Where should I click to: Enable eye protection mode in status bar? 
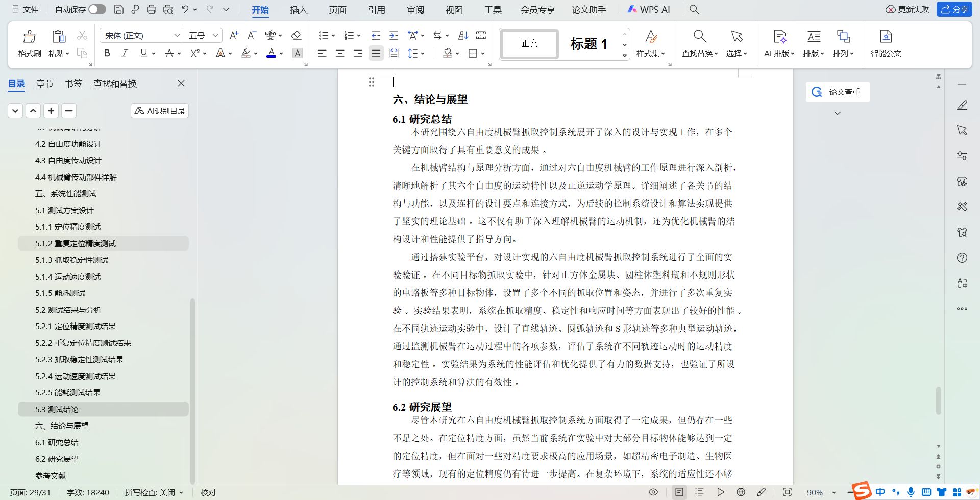[653, 492]
